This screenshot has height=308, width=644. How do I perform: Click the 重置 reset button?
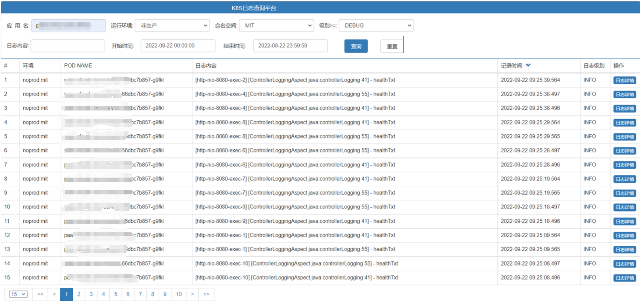point(392,46)
